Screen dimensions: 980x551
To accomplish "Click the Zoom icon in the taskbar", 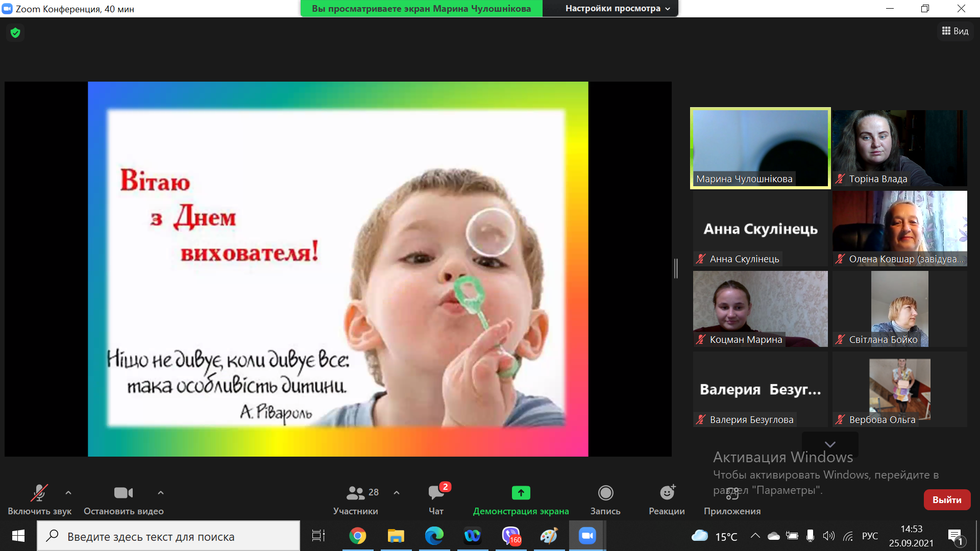I will (587, 536).
